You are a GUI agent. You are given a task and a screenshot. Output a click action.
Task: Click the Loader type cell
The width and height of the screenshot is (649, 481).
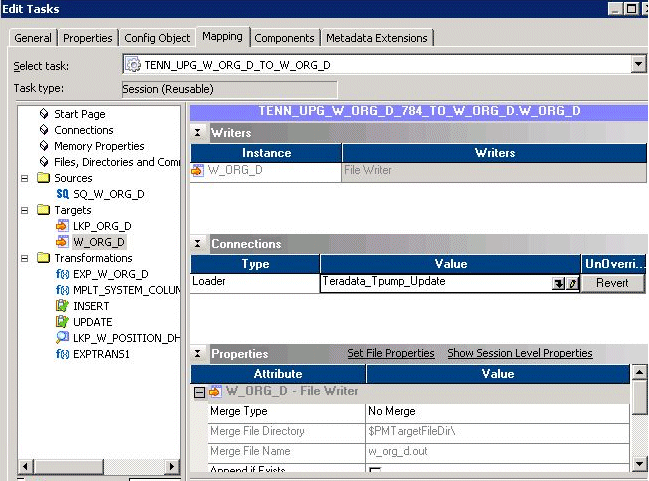tap(255, 283)
